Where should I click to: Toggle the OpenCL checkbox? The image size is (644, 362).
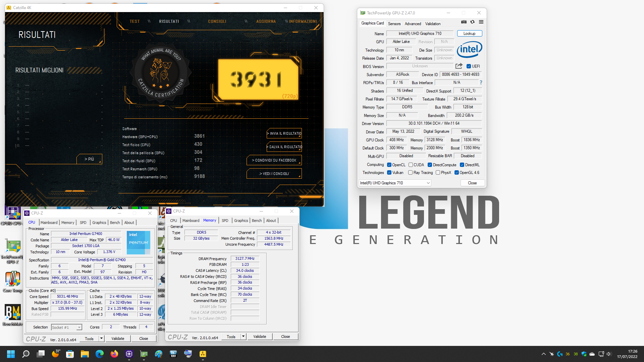[389, 165]
